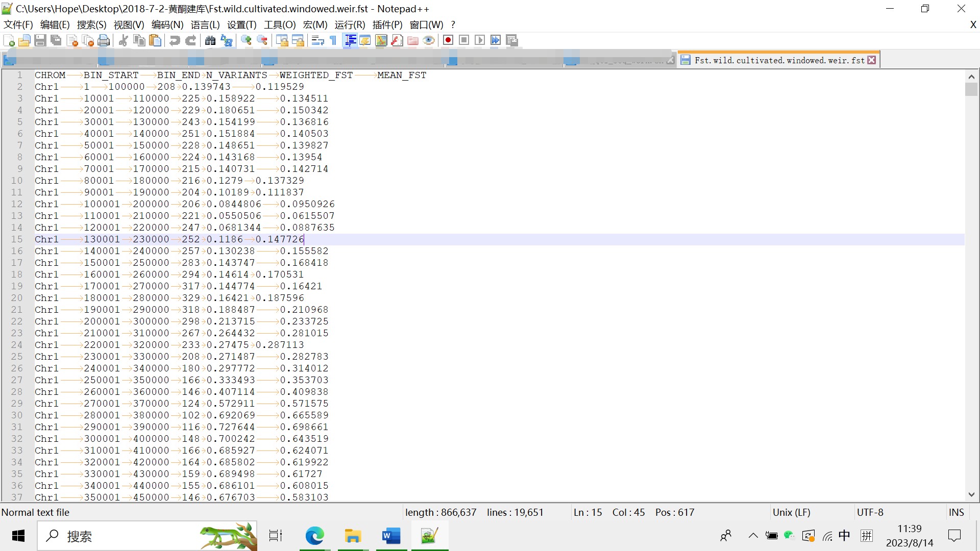The width and height of the screenshot is (980, 551).
Task: Click the Run Macro icon in toolbar
Action: click(480, 40)
